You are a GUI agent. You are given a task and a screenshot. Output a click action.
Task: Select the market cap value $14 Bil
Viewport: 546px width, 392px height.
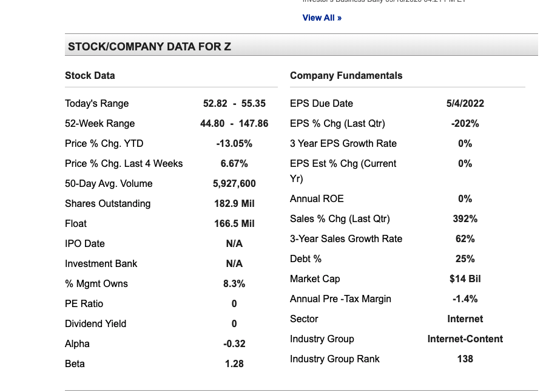(x=465, y=279)
